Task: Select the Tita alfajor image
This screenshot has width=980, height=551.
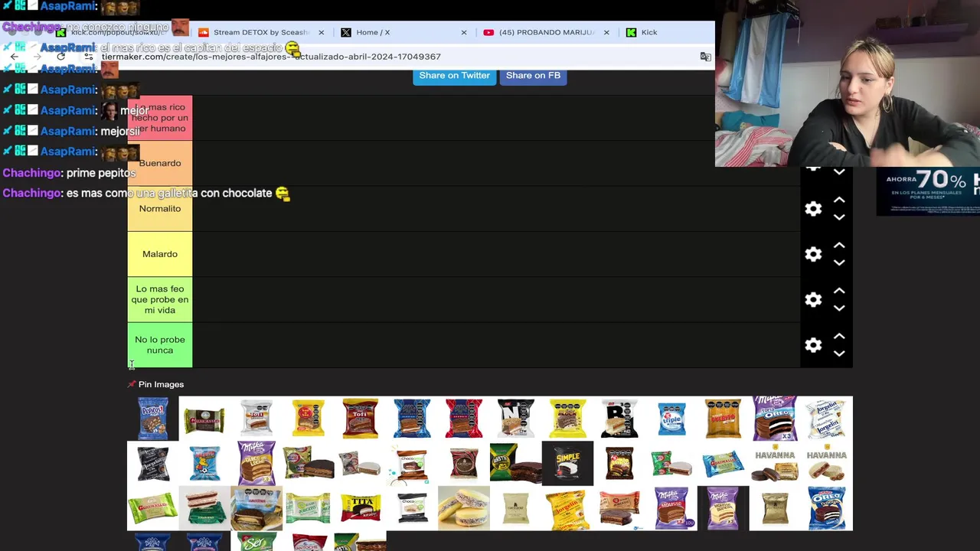Action: [x=361, y=509]
